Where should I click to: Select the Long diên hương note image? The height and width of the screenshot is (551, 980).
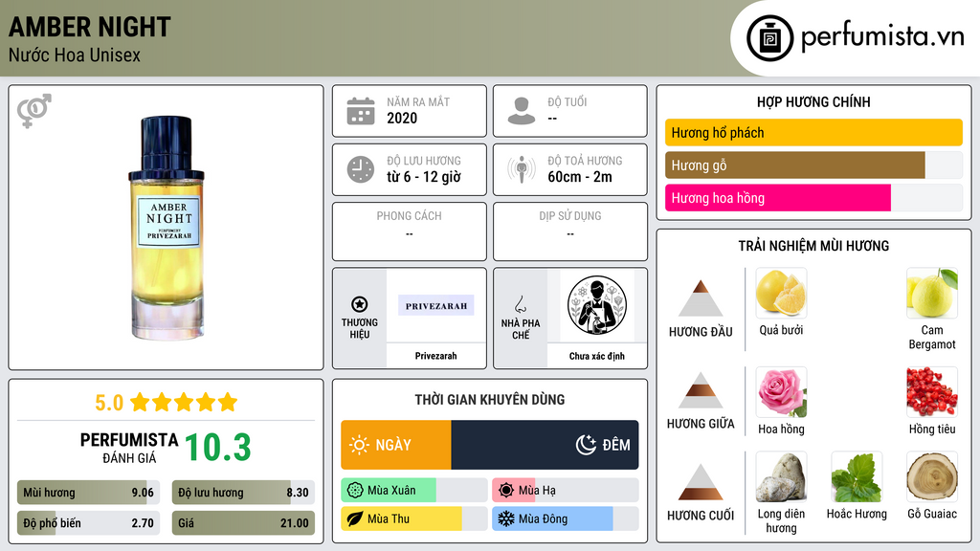click(781, 477)
